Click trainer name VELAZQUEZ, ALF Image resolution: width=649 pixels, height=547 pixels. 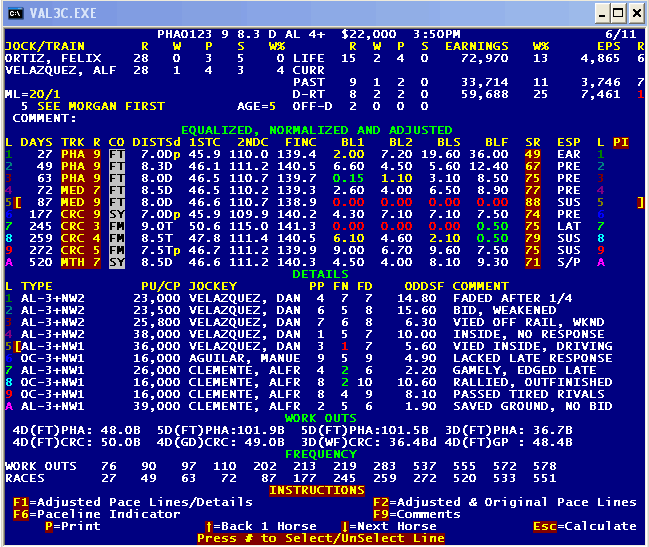(60, 70)
